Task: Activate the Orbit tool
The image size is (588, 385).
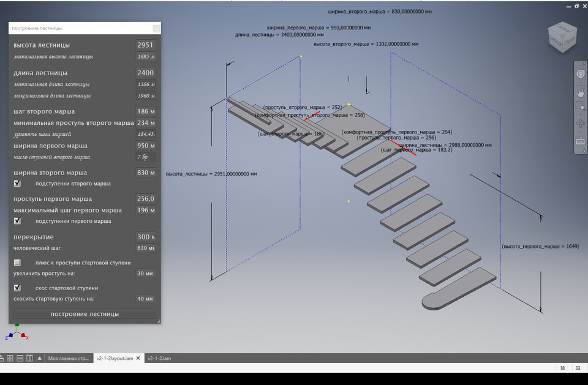Action: (579, 124)
